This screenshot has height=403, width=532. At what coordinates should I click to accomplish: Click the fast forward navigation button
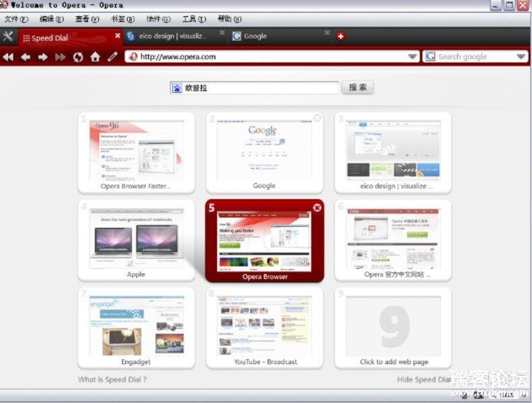[x=60, y=57]
